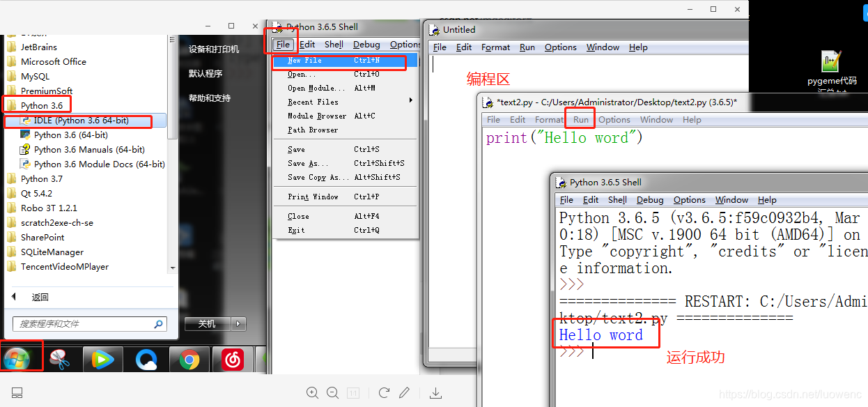Open Debug menu in the front Python Shell
The width and height of the screenshot is (868, 407).
click(650, 200)
